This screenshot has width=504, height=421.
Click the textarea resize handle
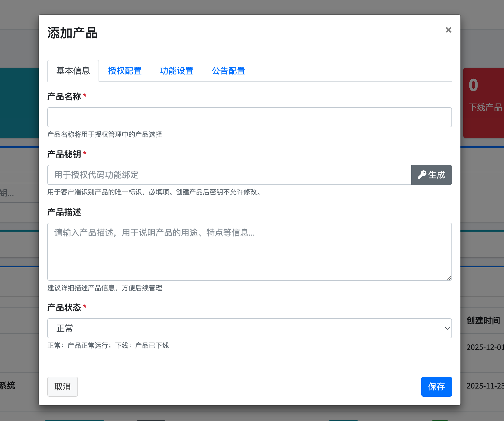click(449, 278)
